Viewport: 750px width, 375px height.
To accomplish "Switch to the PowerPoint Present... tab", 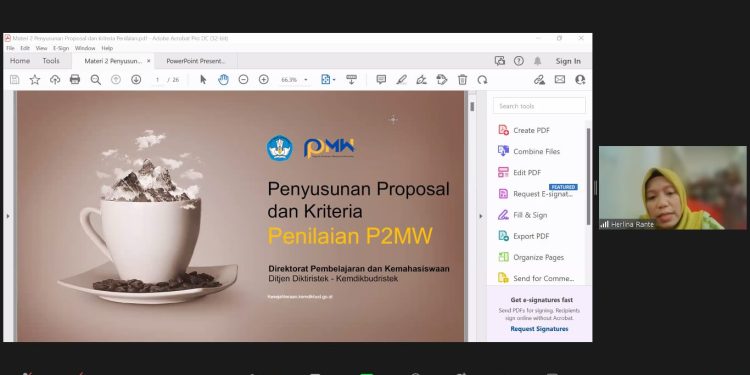I will [196, 61].
